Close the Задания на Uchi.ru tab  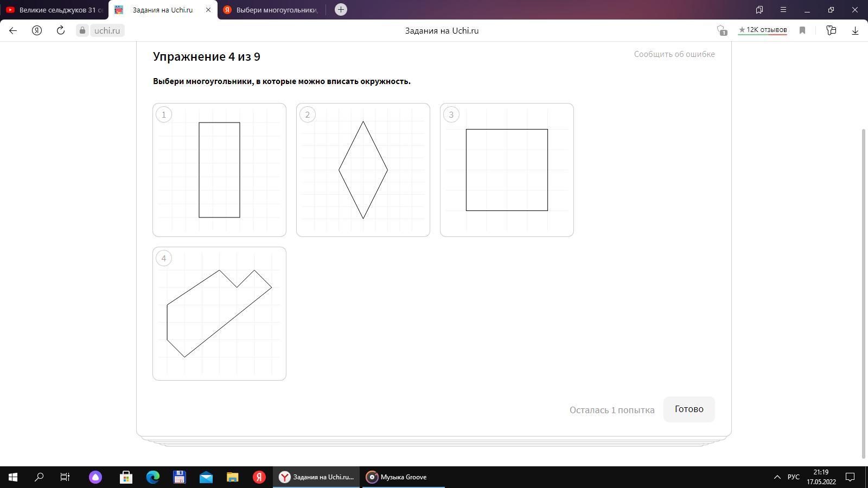click(x=208, y=10)
